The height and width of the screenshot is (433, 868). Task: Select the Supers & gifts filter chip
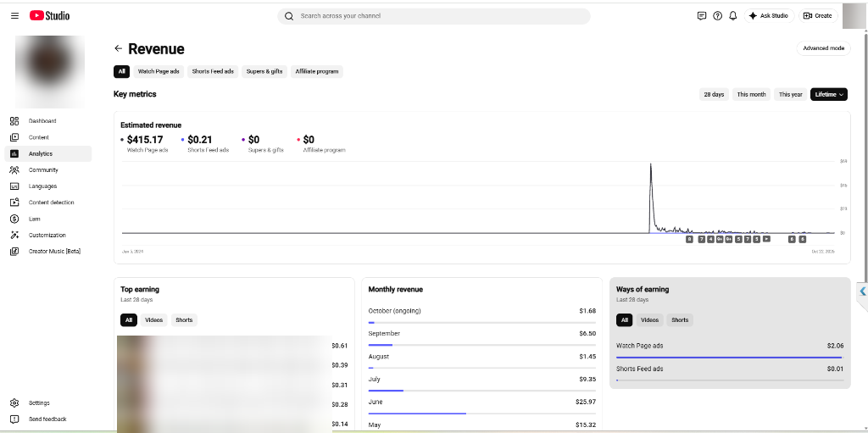264,71
